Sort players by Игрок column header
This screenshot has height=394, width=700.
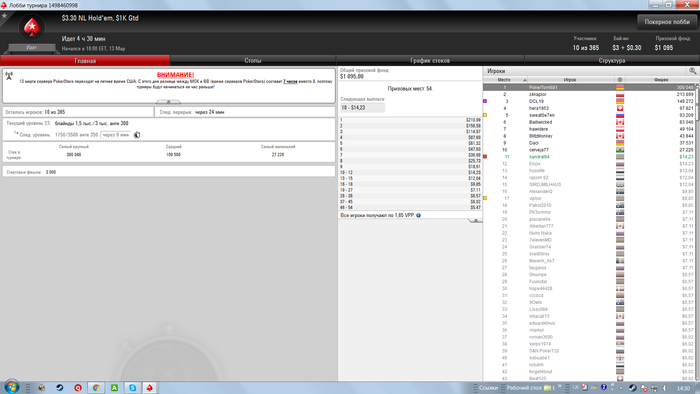[570, 79]
